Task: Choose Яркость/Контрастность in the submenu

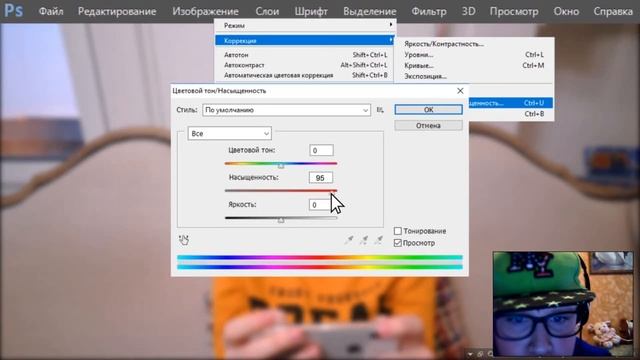Action: pos(474,44)
